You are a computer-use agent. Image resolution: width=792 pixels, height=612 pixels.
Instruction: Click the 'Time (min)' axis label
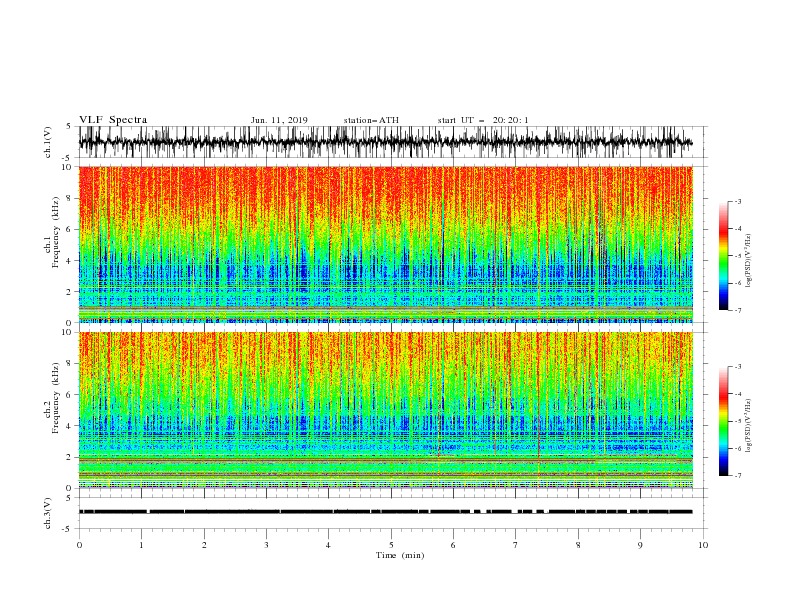pyautogui.click(x=400, y=555)
